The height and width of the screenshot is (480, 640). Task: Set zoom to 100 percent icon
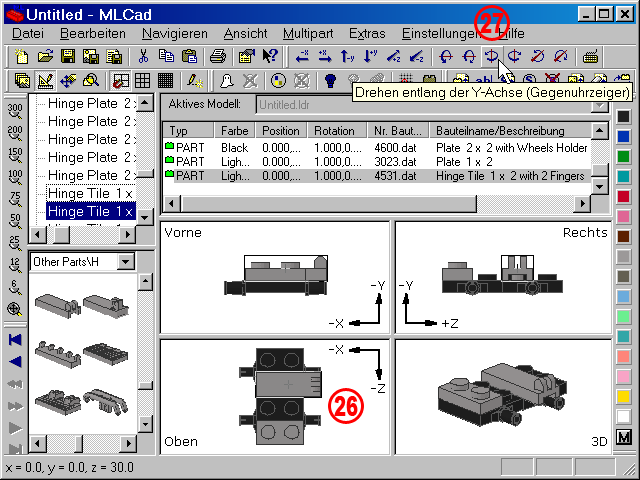pos(15,178)
